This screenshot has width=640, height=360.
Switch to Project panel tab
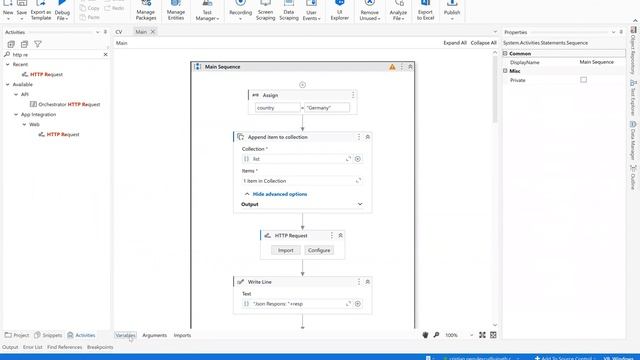[x=17, y=335]
